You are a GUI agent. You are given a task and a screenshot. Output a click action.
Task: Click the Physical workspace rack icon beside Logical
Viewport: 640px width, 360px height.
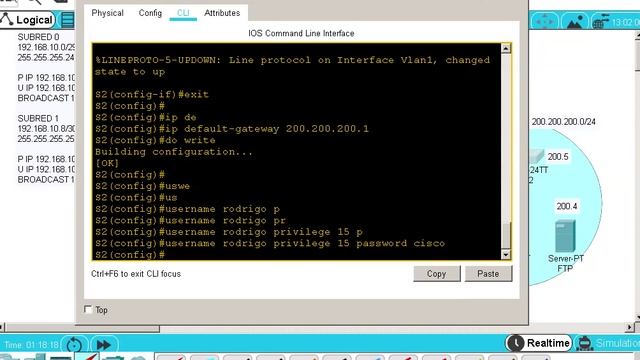[x=67, y=20]
